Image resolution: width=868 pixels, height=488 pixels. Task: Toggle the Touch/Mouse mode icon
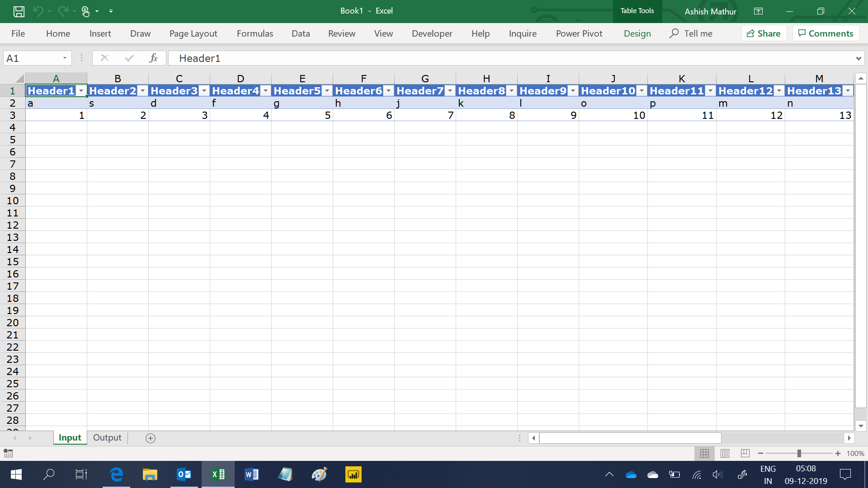[85, 11]
